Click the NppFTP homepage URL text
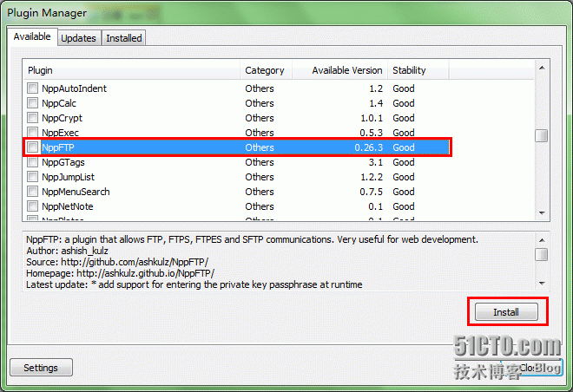The image size is (573, 392). pos(146,273)
